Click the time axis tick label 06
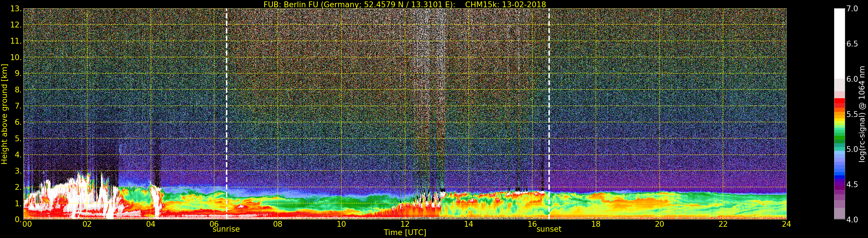The image size is (868, 238). click(214, 224)
